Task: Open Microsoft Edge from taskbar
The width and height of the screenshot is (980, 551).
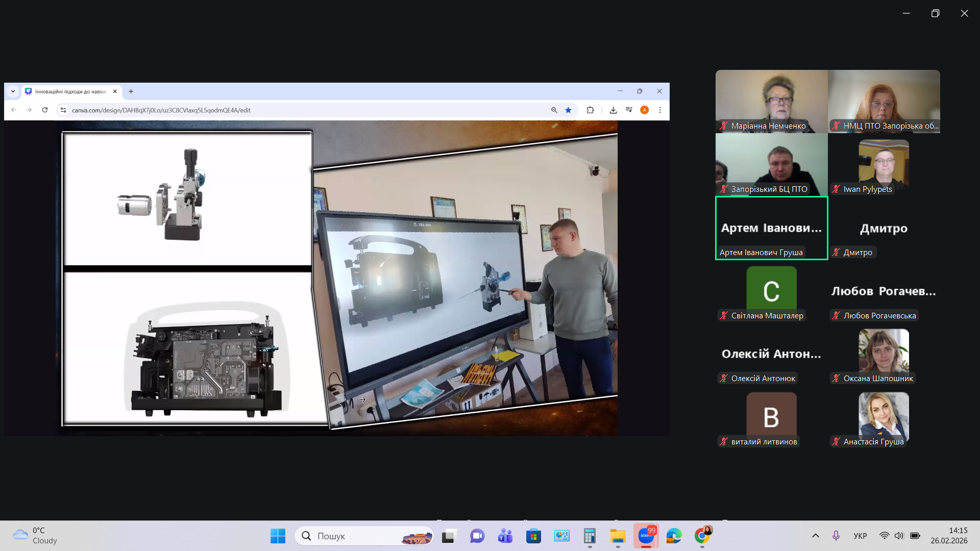Action: coord(674,536)
